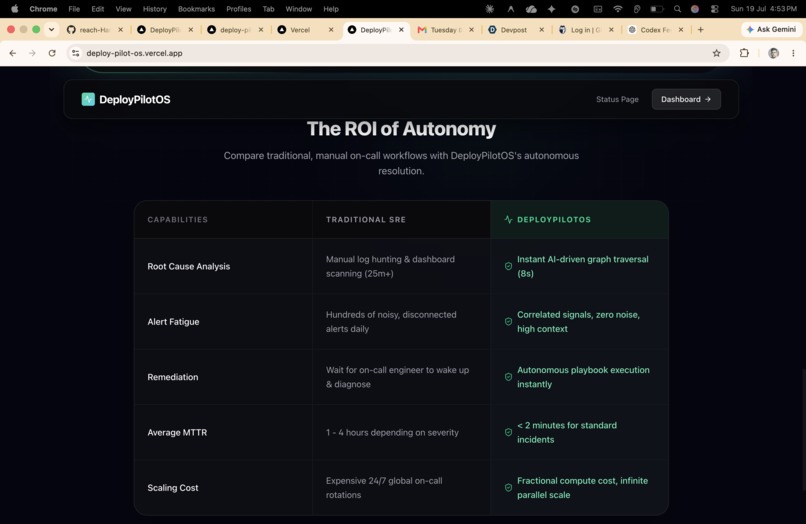Screen dimensions: 806x524
Task: Expand the tab search dropdown arrow
Action: point(51,29)
